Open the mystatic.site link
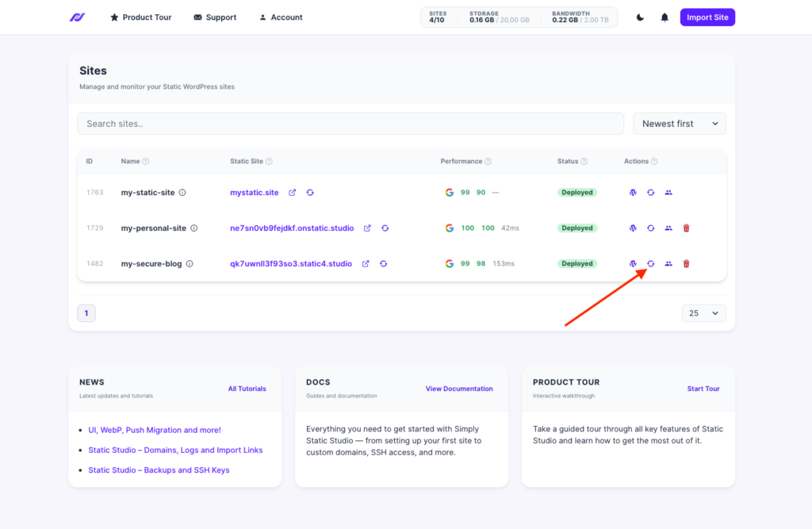This screenshot has height=529, width=812. (x=255, y=192)
